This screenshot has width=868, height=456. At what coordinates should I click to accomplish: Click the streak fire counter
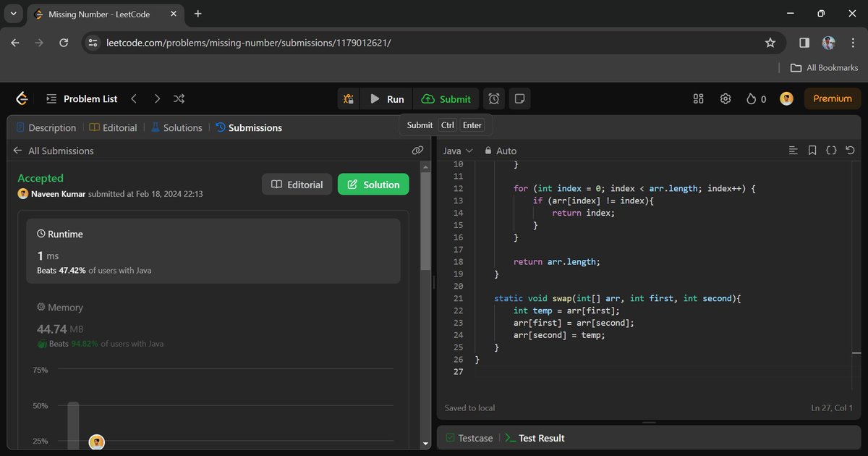[x=756, y=99]
